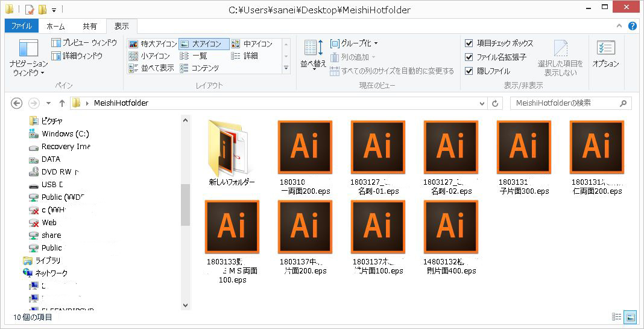This screenshot has height=329, width=644.
Task: Open the ファイル tab
Action: [x=21, y=26]
